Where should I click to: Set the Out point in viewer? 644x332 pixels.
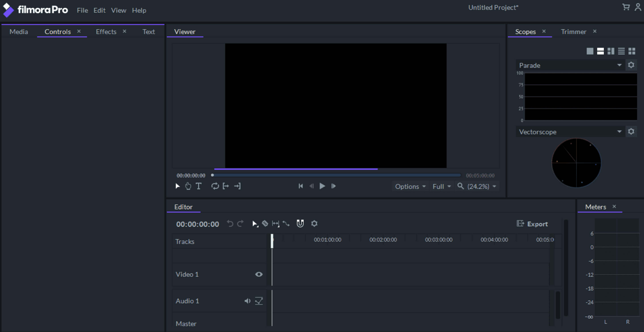pos(237,186)
